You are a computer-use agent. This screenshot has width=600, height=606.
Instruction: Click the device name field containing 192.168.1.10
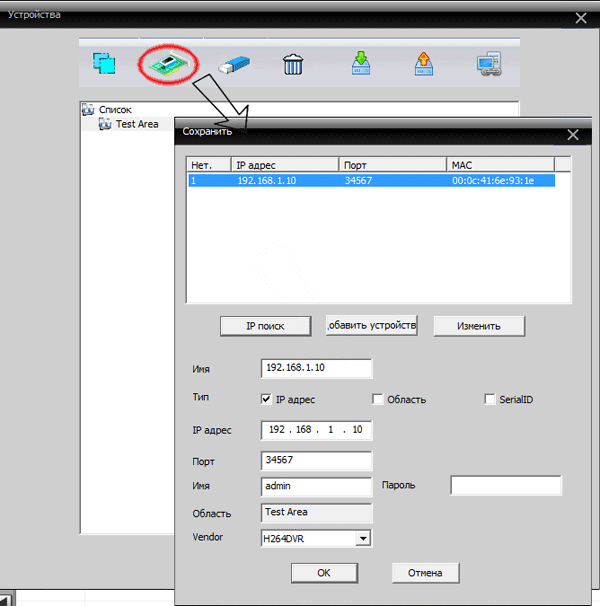click(316, 368)
